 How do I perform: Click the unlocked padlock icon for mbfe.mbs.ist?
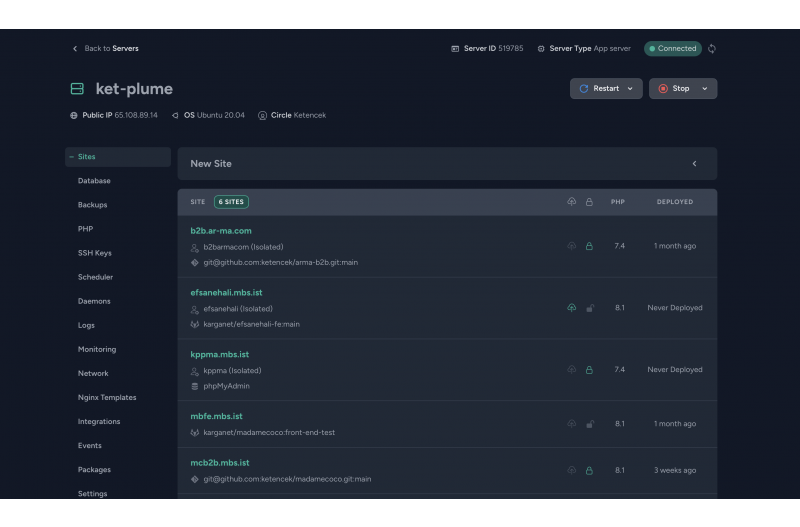(589, 424)
